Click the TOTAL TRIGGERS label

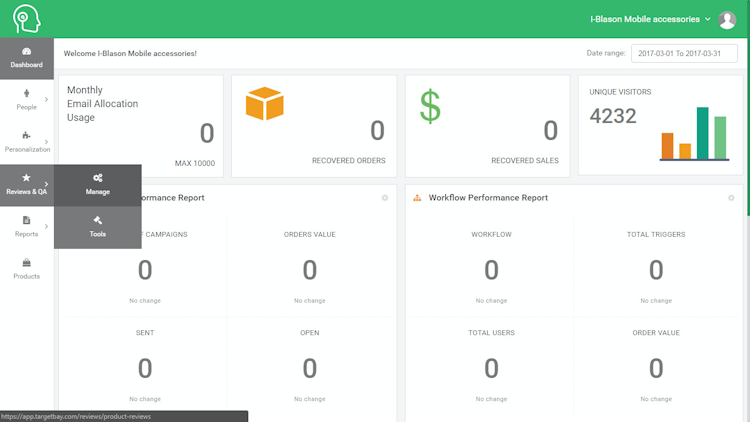coord(656,234)
